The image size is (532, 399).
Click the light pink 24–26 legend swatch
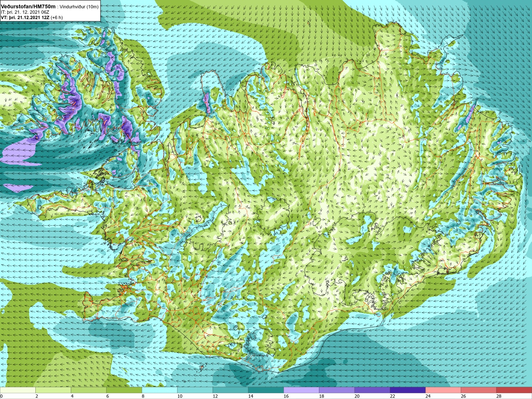[x=443, y=390]
